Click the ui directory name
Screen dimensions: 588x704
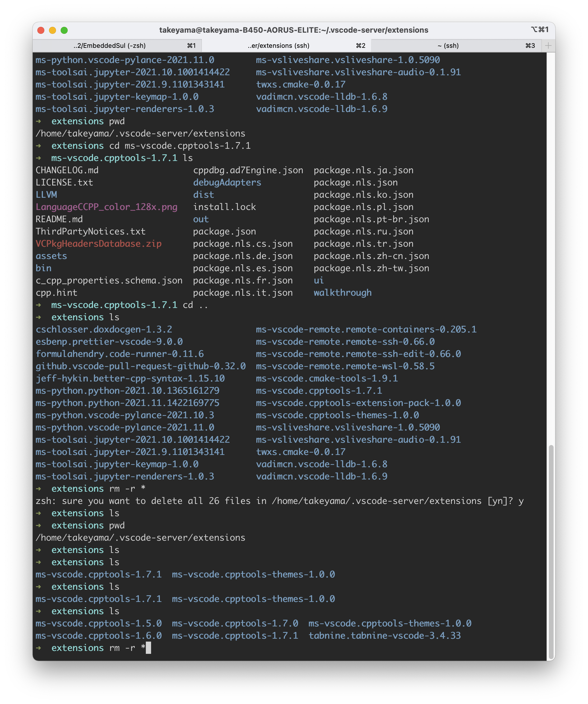point(319,280)
